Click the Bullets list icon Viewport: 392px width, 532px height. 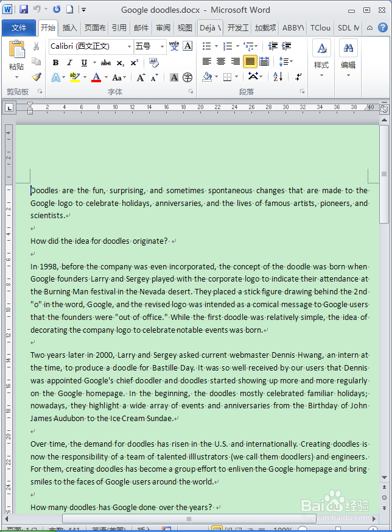click(206, 46)
